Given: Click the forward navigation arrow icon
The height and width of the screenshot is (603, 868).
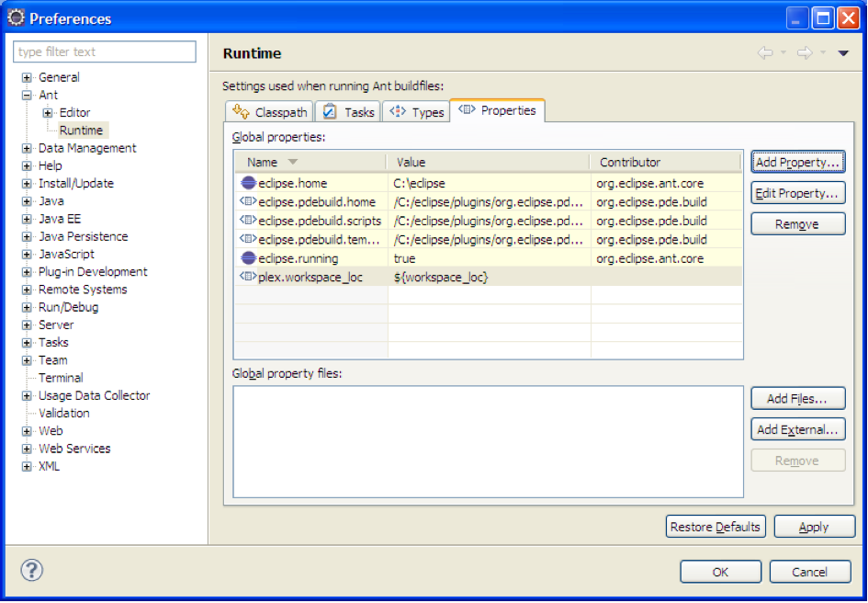Looking at the screenshot, I should [805, 52].
